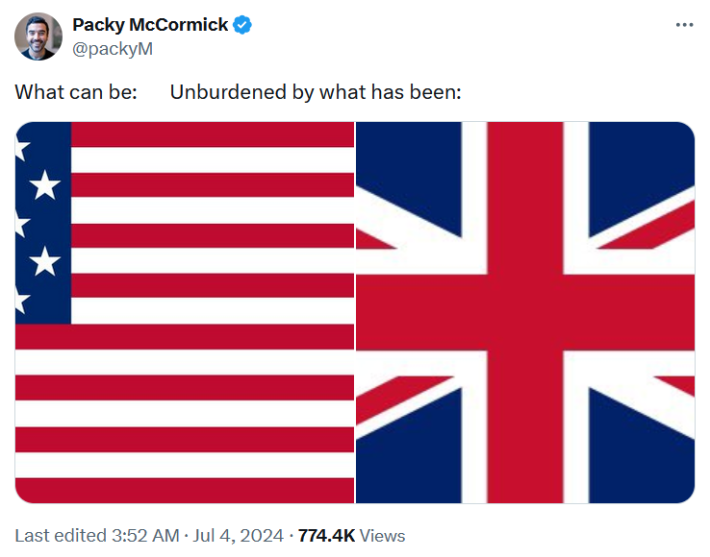710x557 pixels.
Task: Click 'Unburdened by what has been:' text
Action: tap(315, 93)
